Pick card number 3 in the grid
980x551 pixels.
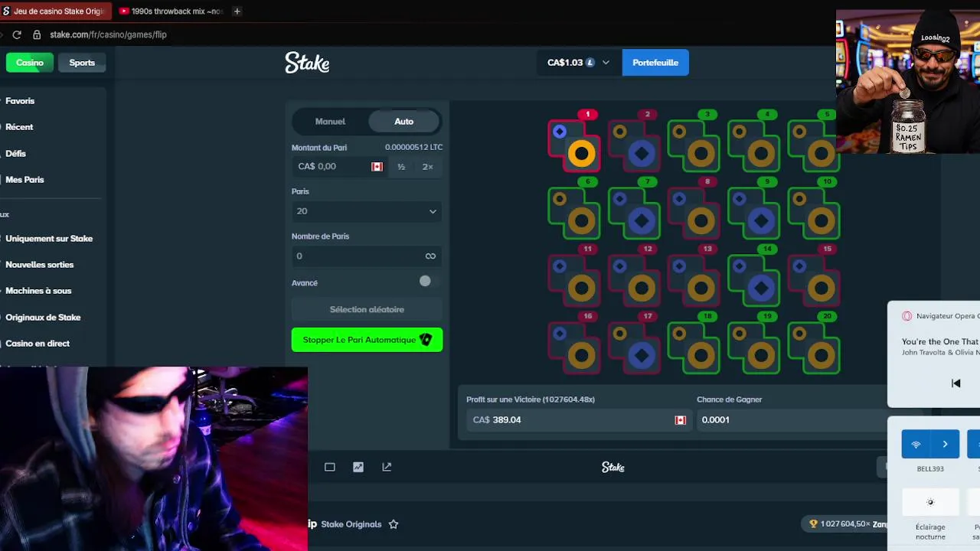pyautogui.click(x=694, y=145)
